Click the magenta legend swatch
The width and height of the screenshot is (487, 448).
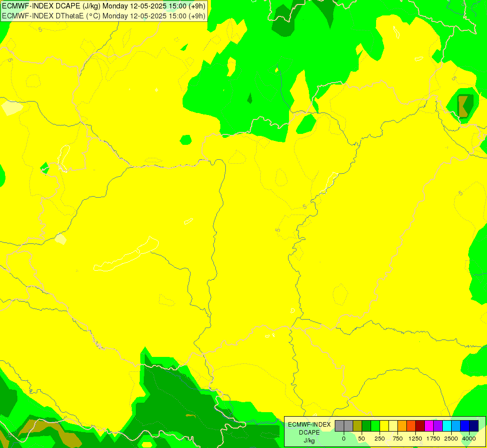(429, 426)
